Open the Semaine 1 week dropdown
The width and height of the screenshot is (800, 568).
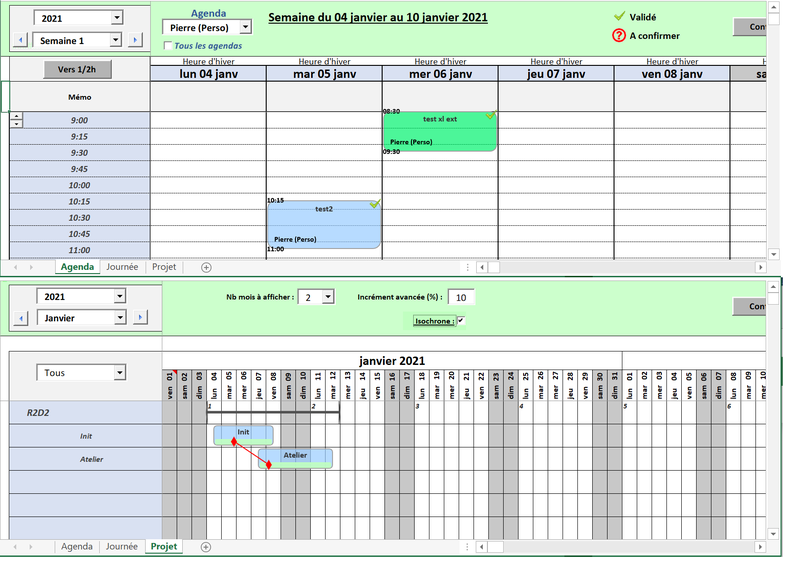pos(116,40)
